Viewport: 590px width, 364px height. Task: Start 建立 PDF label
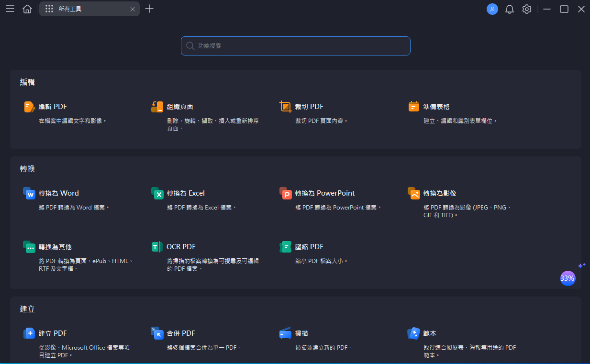point(53,333)
